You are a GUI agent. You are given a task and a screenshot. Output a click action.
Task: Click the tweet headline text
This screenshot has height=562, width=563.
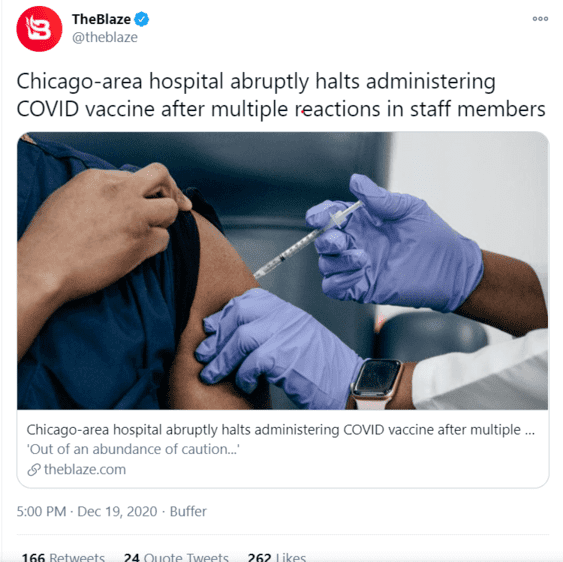(281, 95)
